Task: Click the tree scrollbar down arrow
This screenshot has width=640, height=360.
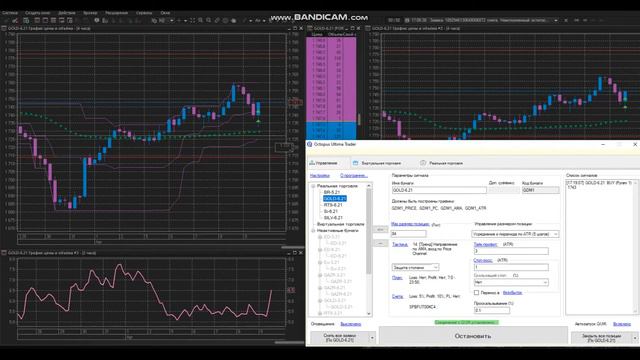Action: coord(369,313)
